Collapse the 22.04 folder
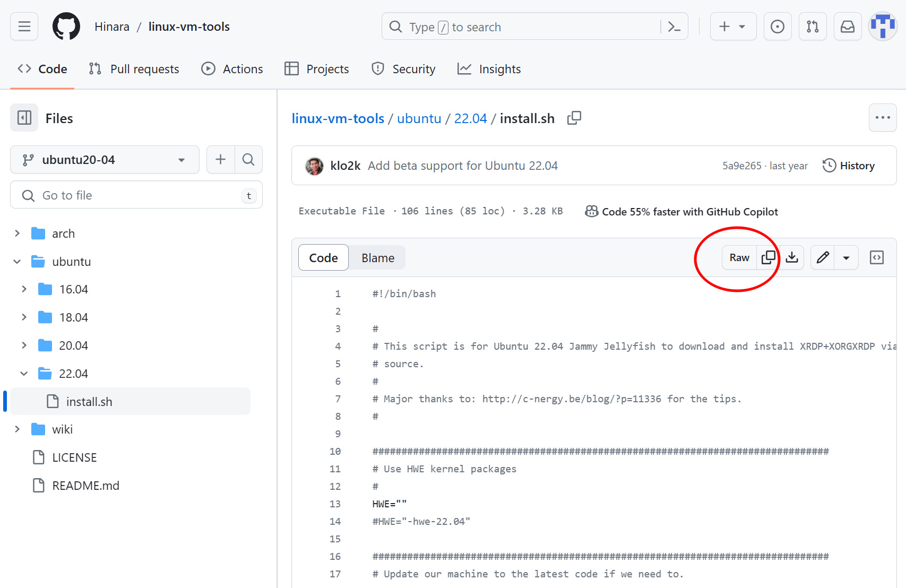The height and width of the screenshot is (588, 906). point(24,374)
